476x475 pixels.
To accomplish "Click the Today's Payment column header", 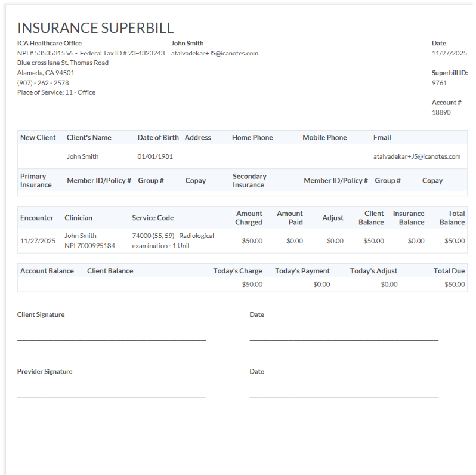I will tap(302, 271).
